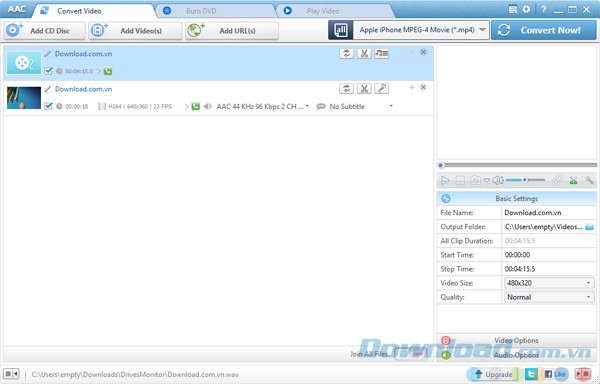Click plus icon on first file row
The image size is (600, 384).
[x=412, y=52]
